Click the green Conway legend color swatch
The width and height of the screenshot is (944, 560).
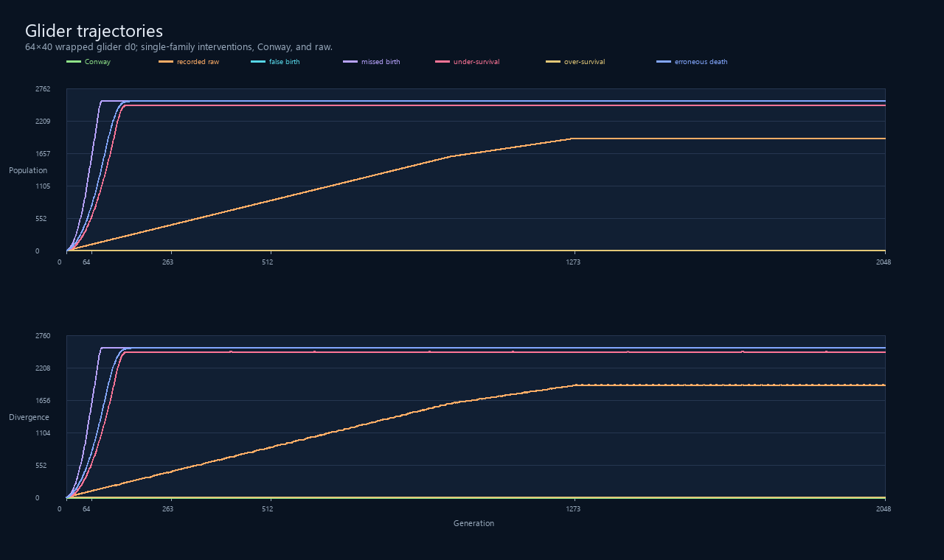tap(74, 61)
